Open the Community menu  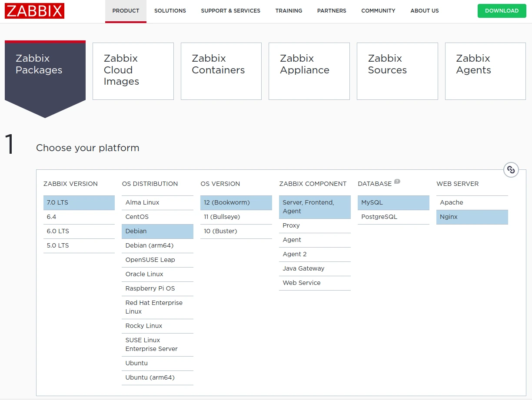[x=378, y=11]
